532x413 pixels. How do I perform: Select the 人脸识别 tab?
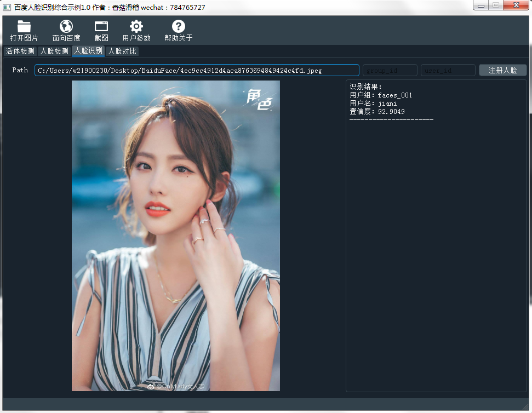click(88, 51)
